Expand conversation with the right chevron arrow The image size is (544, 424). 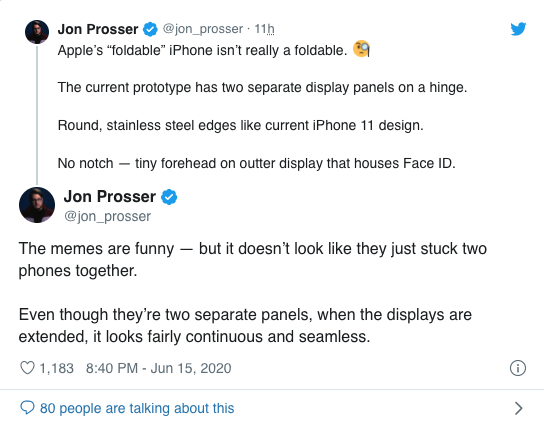(518, 408)
